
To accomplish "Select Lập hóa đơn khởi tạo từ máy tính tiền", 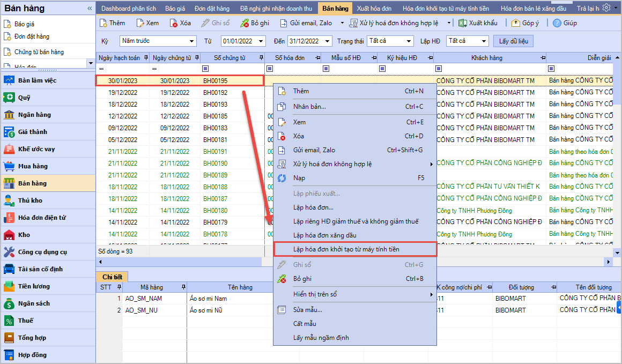I will pos(346,249).
